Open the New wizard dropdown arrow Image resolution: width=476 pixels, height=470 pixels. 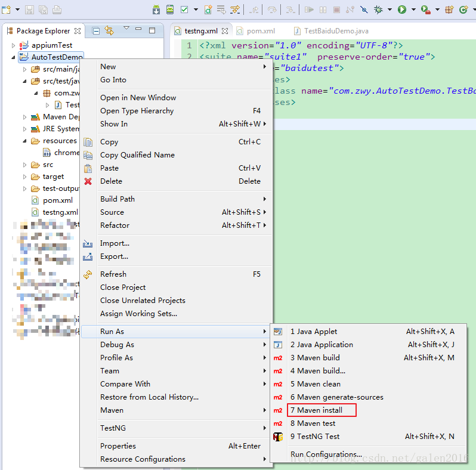tap(18, 10)
